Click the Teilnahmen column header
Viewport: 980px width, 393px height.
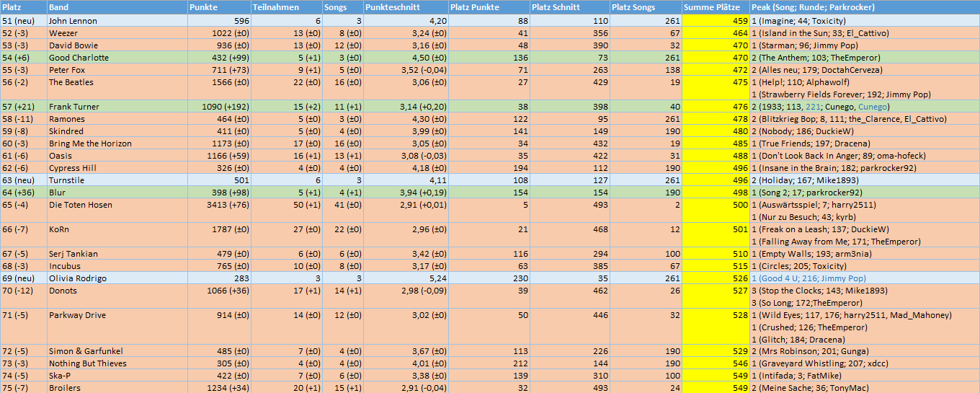click(x=271, y=7)
